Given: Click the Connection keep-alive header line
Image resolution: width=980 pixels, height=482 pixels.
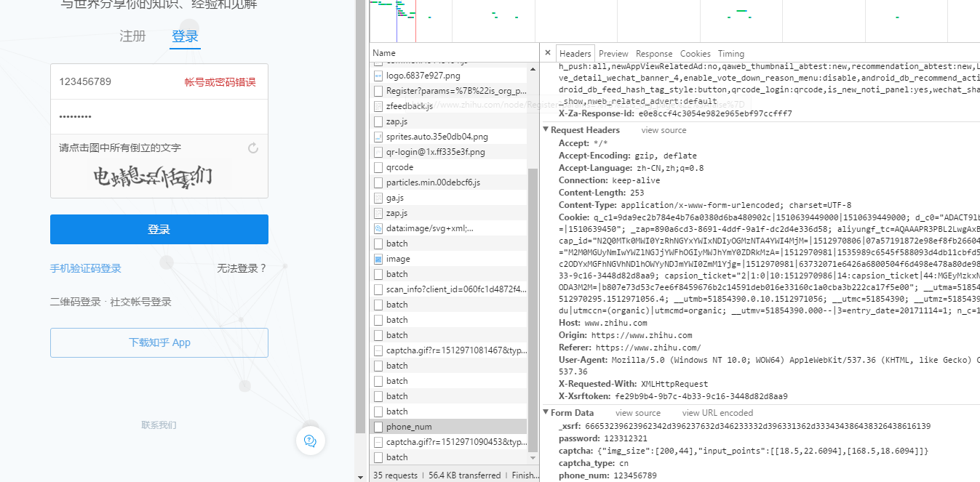Looking at the screenshot, I should 610,180.
